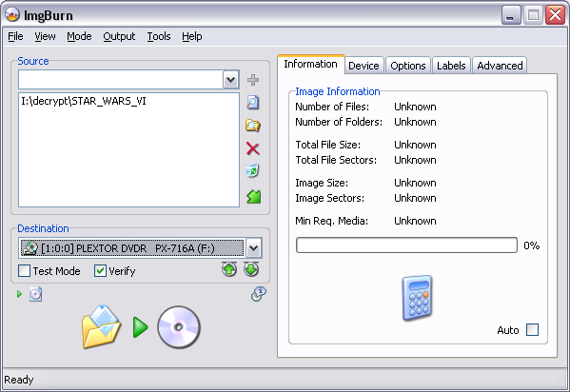Click the 0% progress bar
Screen dimensions: 570x392
pos(406,245)
